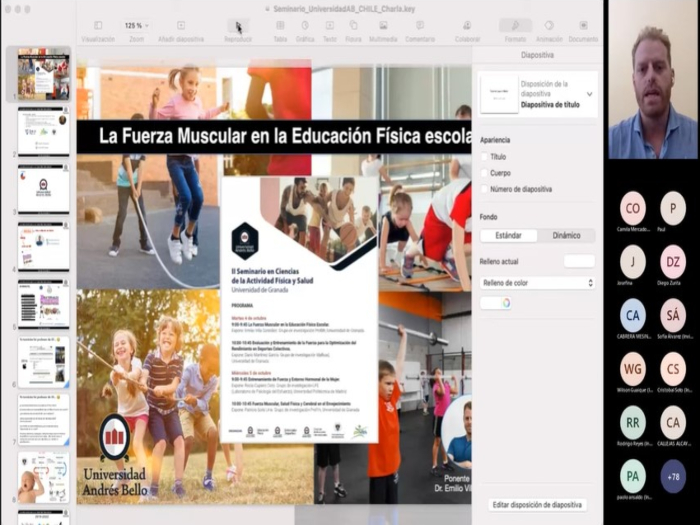700x525 pixels.
Task: Open the Multimedia insert icon
Action: click(x=383, y=25)
